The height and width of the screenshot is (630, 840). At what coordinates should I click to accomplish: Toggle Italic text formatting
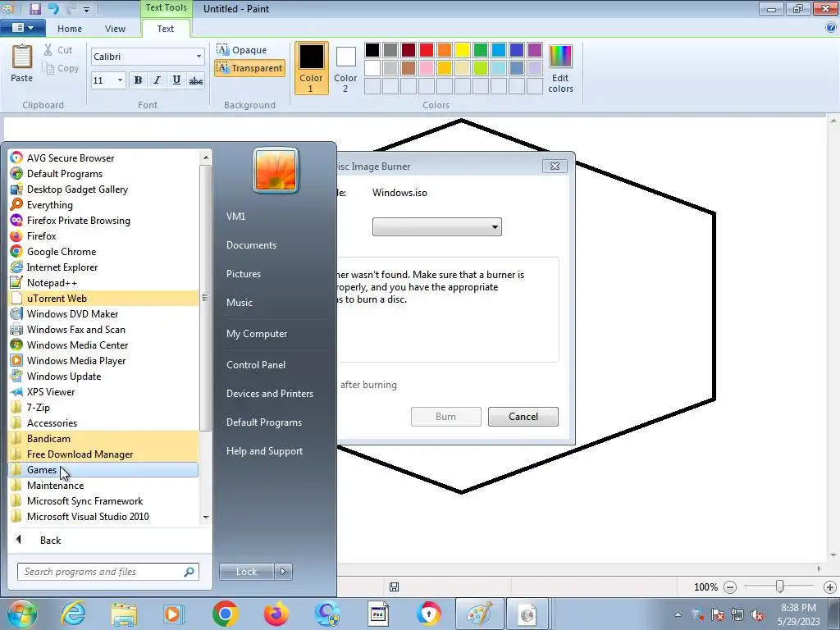(157, 80)
